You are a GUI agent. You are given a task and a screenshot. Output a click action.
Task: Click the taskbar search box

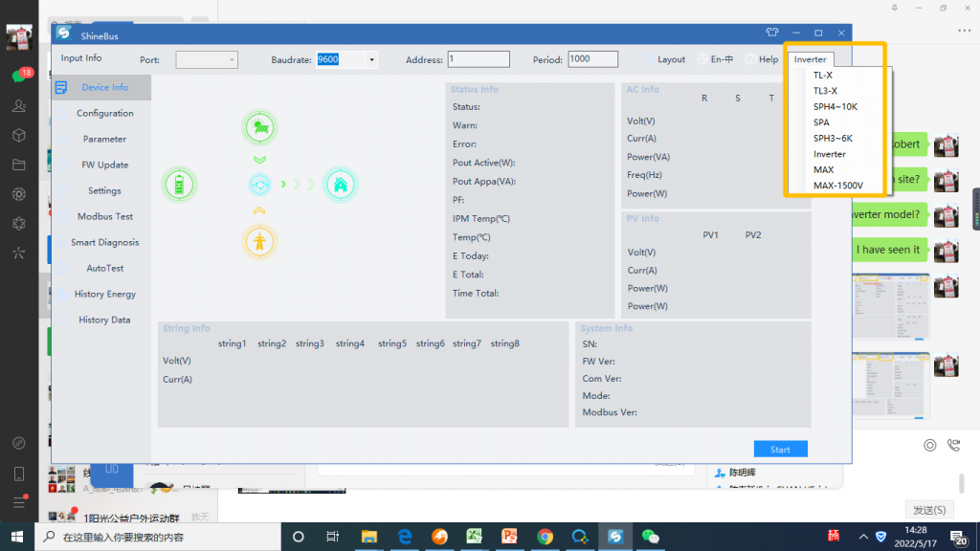[x=160, y=537]
